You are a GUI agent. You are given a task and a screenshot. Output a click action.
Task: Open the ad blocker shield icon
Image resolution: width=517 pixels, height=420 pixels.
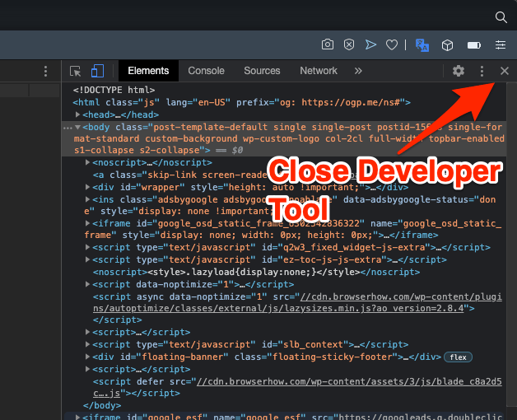(x=349, y=44)
